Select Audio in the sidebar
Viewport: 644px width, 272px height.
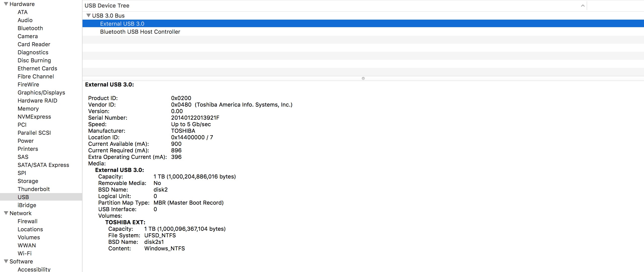pyautogui.click(x=25, y=20)
